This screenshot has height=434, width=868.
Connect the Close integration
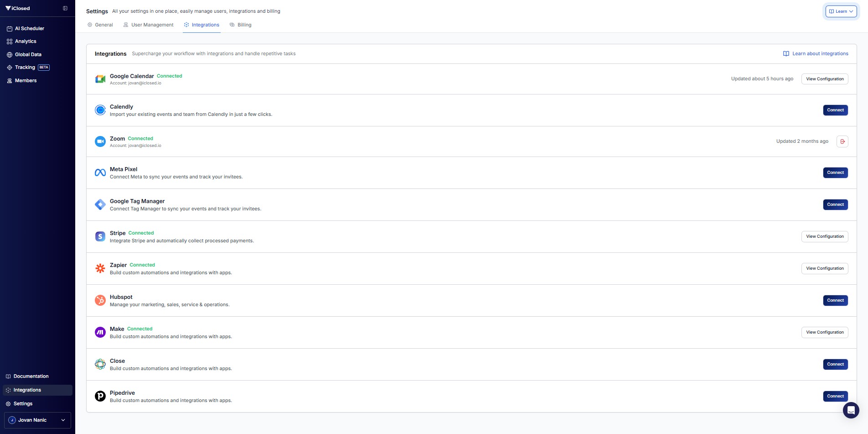point(835,364)
